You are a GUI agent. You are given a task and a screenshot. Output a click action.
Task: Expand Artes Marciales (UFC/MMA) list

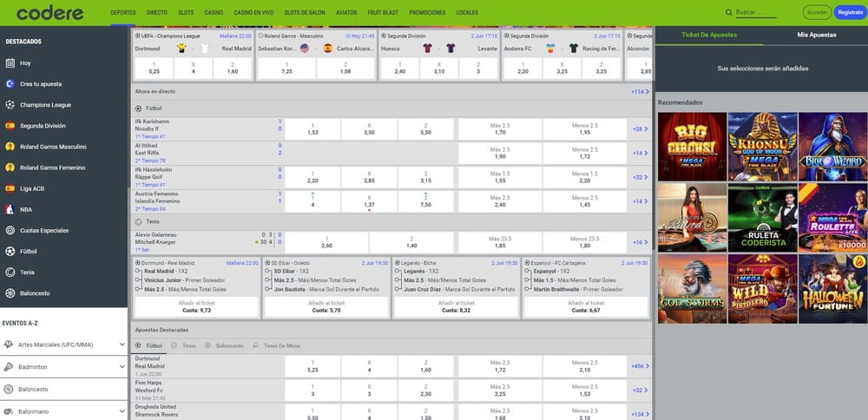(x=122, y=345)
